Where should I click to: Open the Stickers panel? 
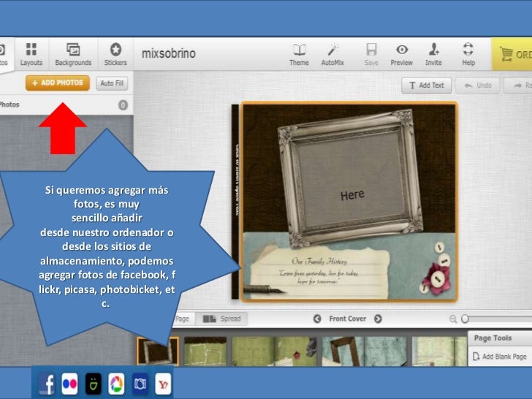115,54
